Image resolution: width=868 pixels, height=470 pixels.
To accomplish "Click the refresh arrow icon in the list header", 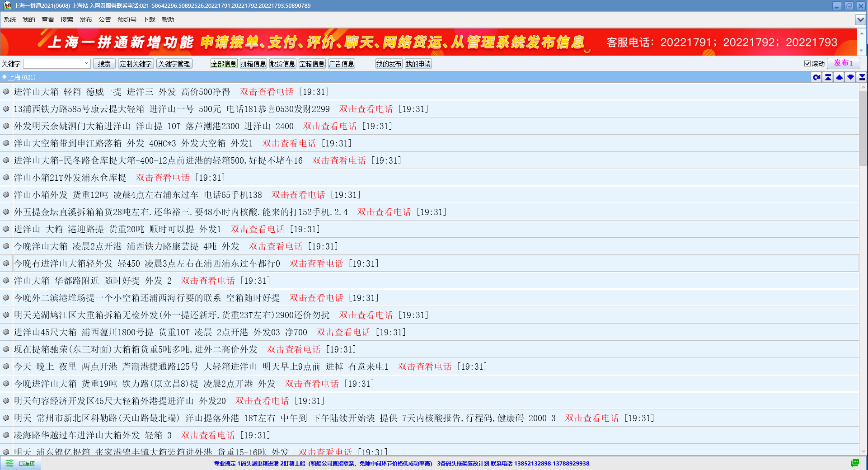I will pos(816,77).
